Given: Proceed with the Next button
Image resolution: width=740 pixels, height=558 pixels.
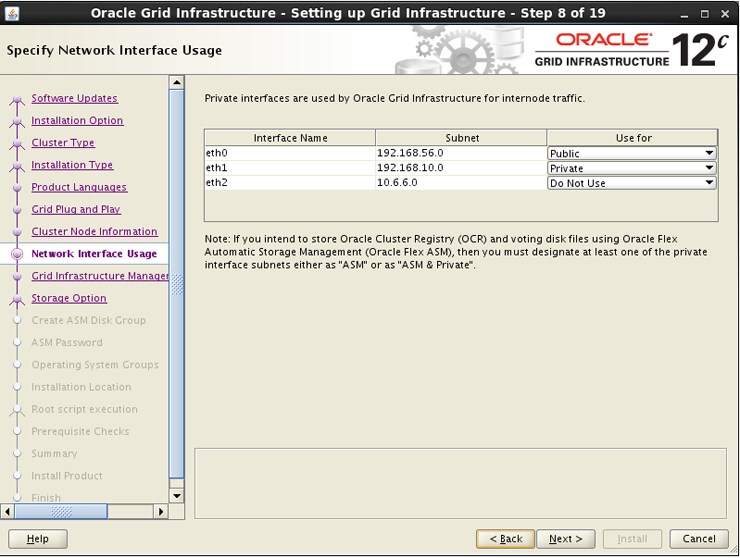Looking at the screenshot, I should [565, 539].
